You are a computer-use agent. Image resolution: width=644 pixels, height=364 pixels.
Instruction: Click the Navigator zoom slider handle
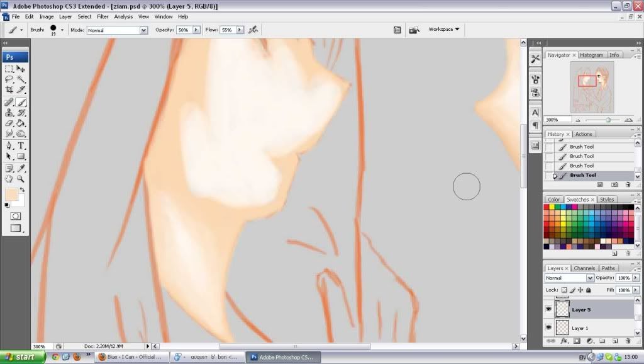608,120
